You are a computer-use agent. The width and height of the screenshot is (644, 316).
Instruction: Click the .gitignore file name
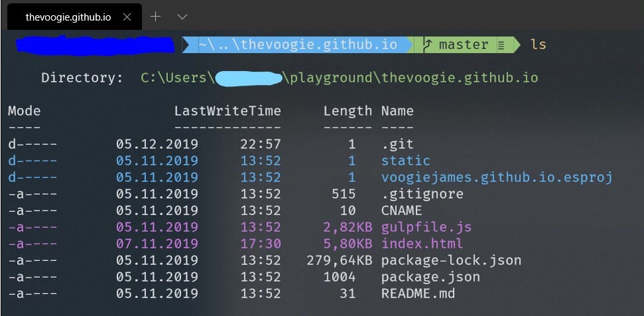click(422, 194)
